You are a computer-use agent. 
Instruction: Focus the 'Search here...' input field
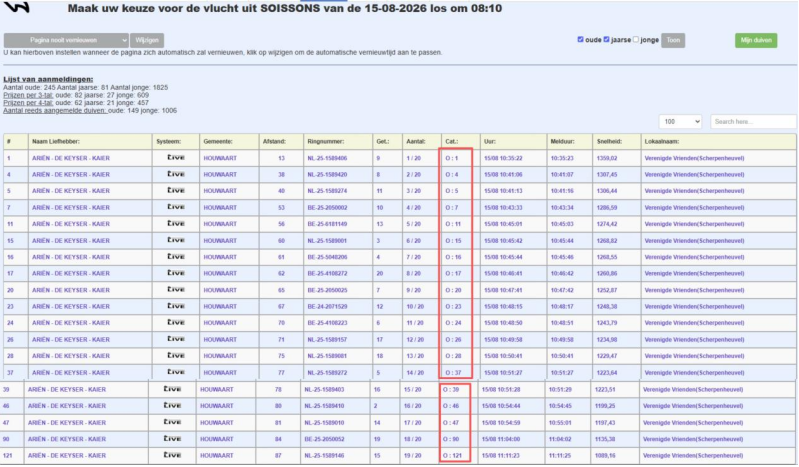[753, 121]
